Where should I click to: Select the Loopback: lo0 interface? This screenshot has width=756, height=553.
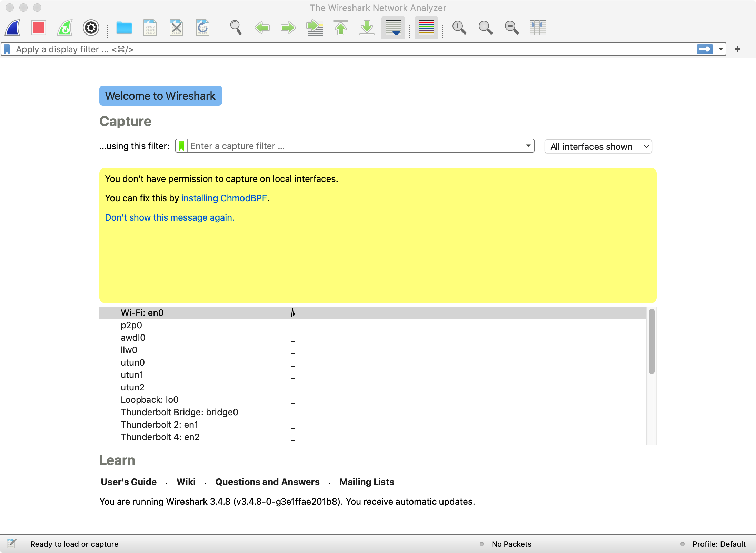point(150,400)
